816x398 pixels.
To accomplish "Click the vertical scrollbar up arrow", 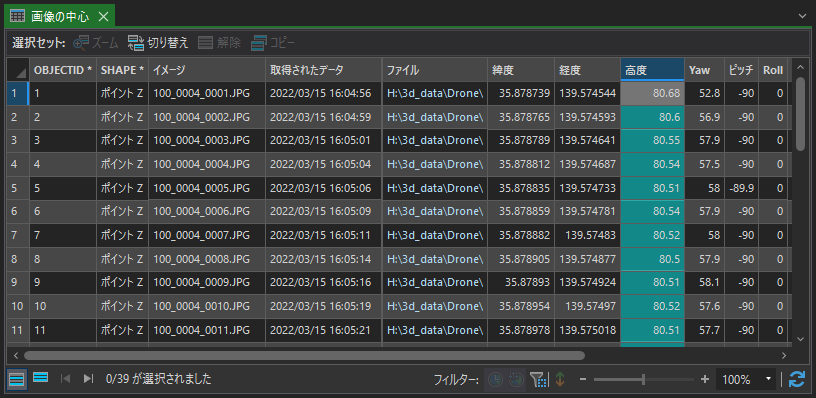I will [801, 66].
